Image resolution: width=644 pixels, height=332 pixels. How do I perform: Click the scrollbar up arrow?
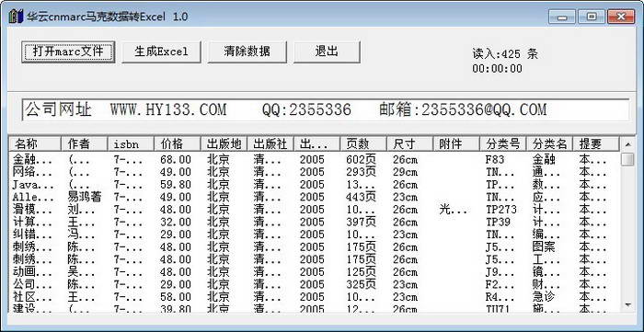pos(627,144)
